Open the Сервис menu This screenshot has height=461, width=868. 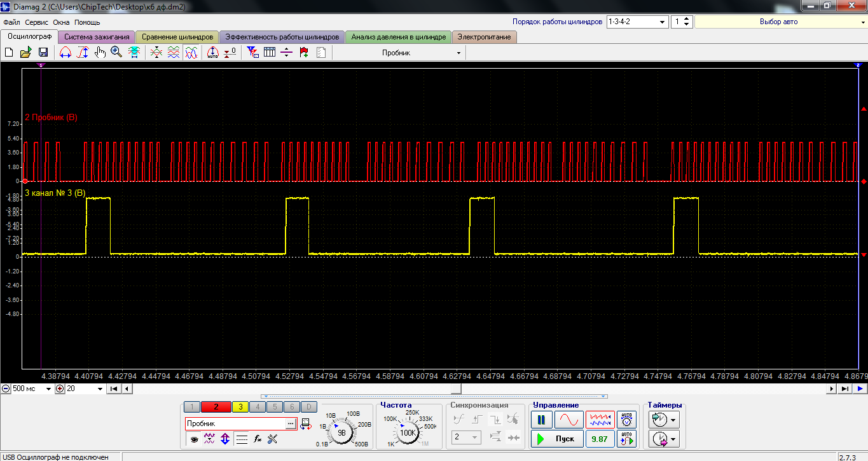[x=37, y=22]
